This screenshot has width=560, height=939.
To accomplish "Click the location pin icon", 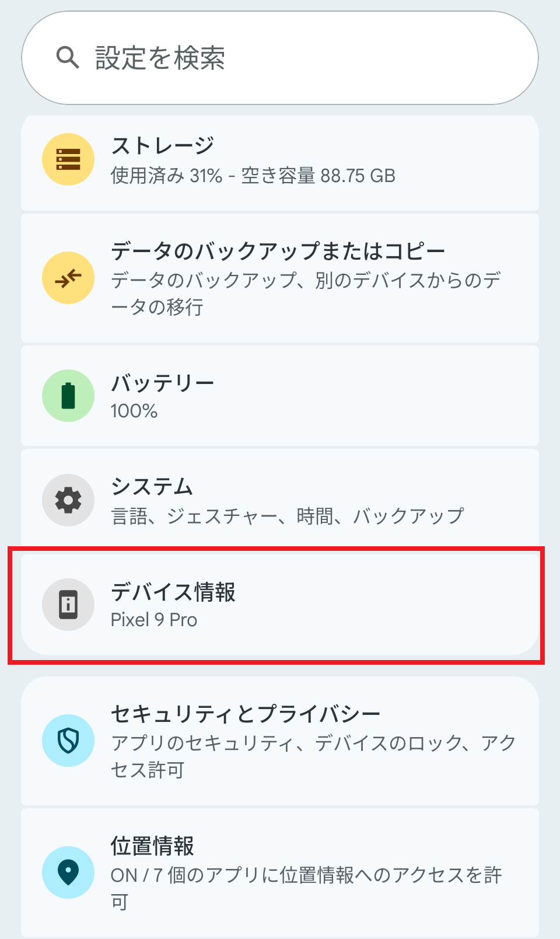I will point(68,872).
